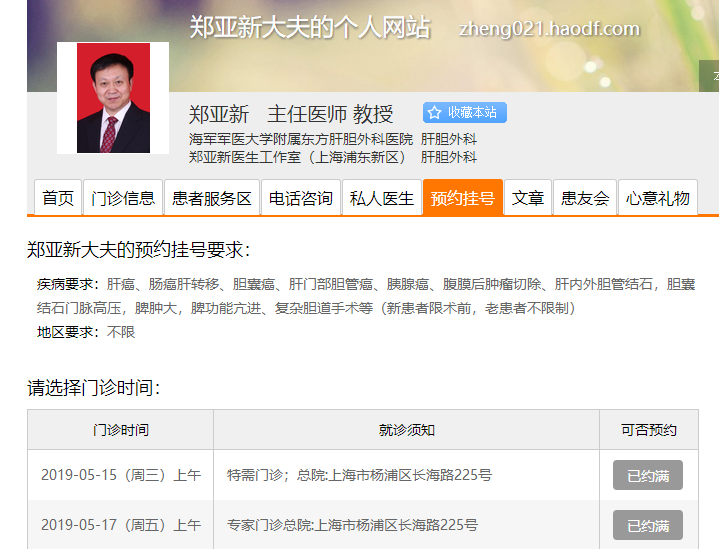This screenshot has height=549, width=719.
Task: Click the 门诊时间 column header
Action: 121,430
